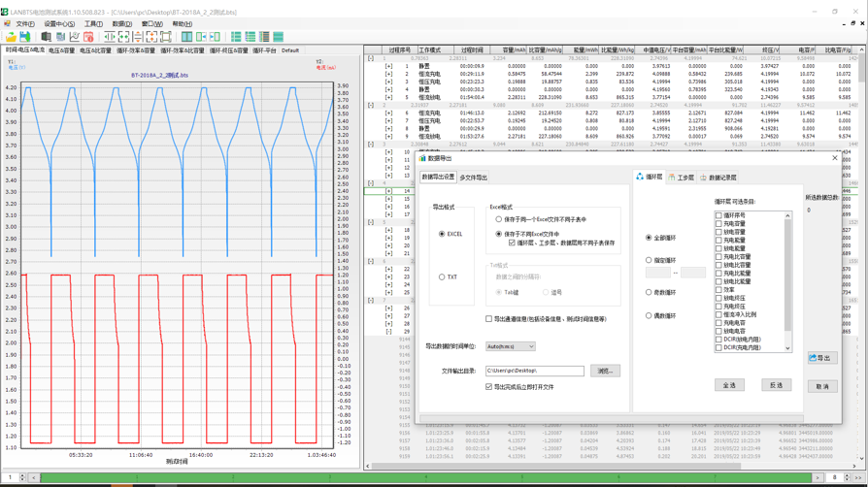Image resolution: width=868 pixels, height=487 pixels.
Task: Expand step row 14 in the table
Action: coord(388,191)
